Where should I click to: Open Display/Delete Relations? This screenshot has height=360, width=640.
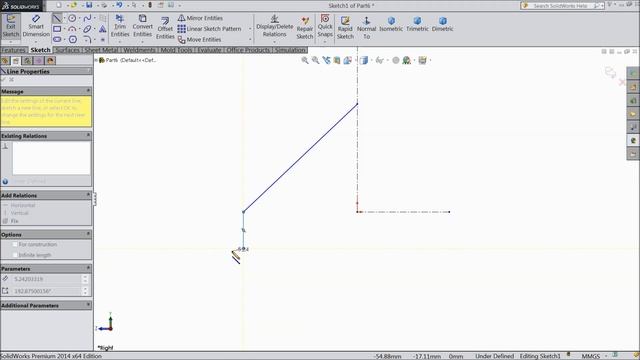point(274,26)
